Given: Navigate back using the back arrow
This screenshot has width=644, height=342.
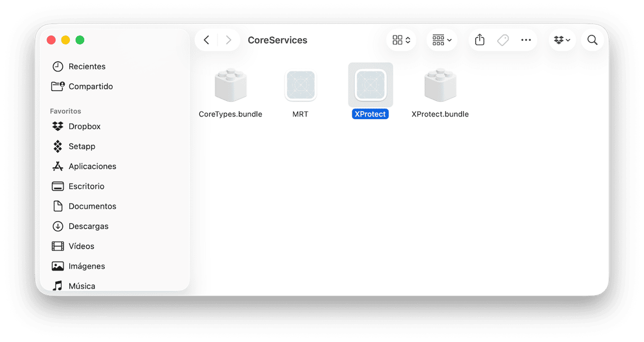Looking at the screenshot, I should (207, 40).
